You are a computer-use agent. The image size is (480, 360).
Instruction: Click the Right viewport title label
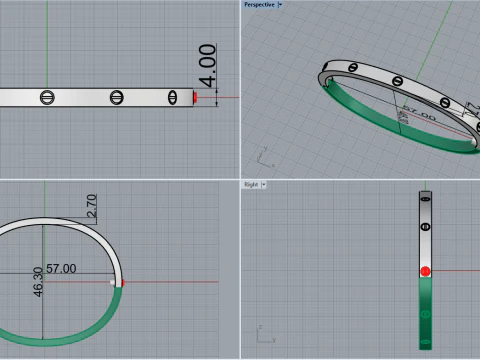click(251, 184)
